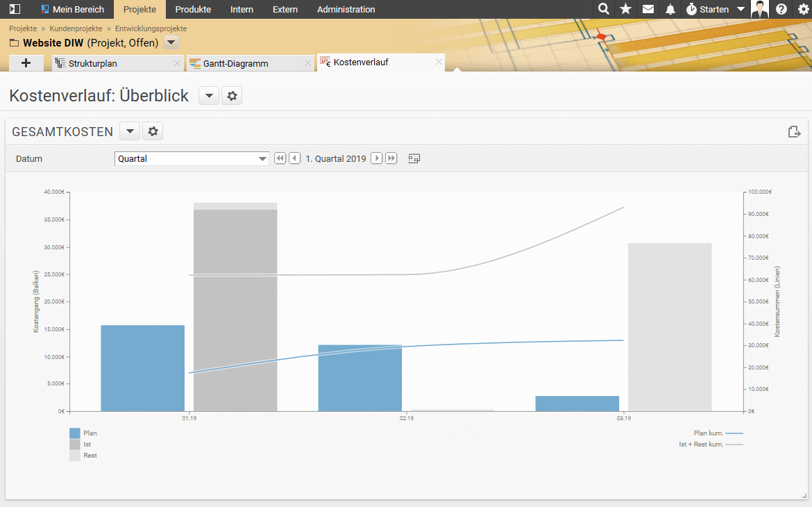Viewport: 812px width, 507px height.
Task: Click the date picker calendar icon
Action: point(414,158)
